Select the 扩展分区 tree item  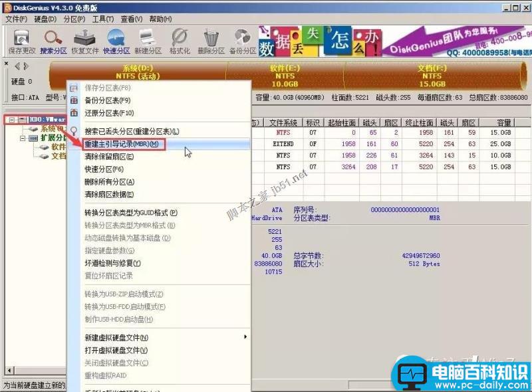(47, 138)
